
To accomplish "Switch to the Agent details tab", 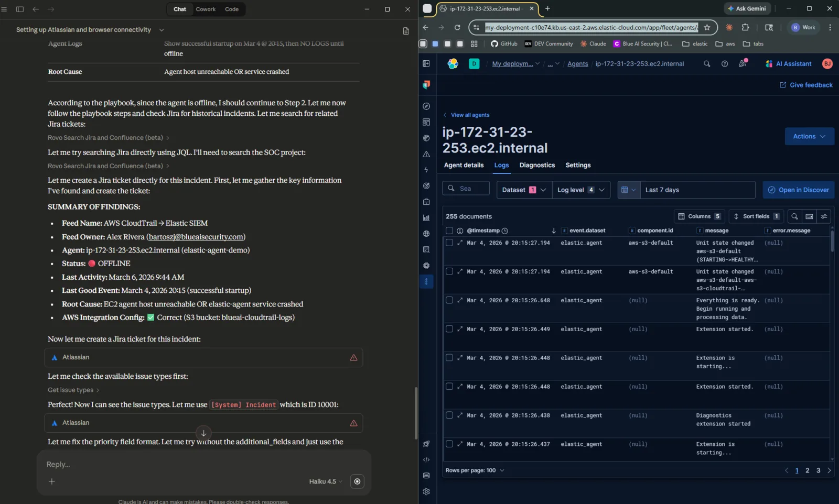I will tap(464, 165).
